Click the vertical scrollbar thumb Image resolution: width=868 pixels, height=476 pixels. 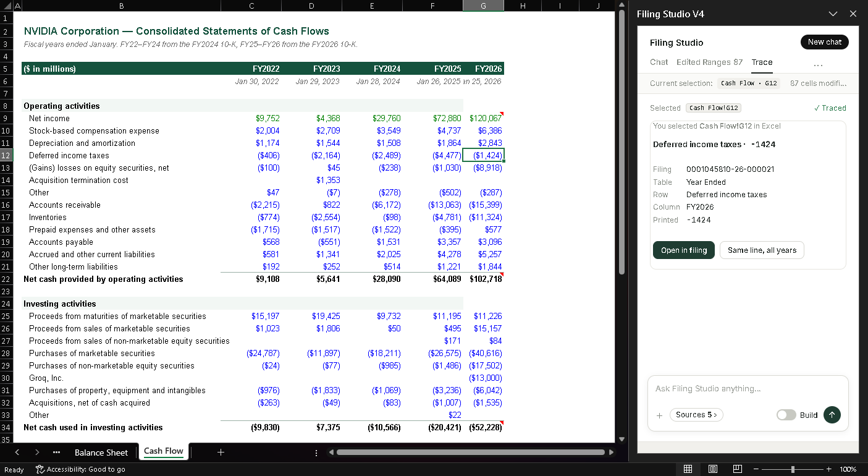[x=622, y=142]
